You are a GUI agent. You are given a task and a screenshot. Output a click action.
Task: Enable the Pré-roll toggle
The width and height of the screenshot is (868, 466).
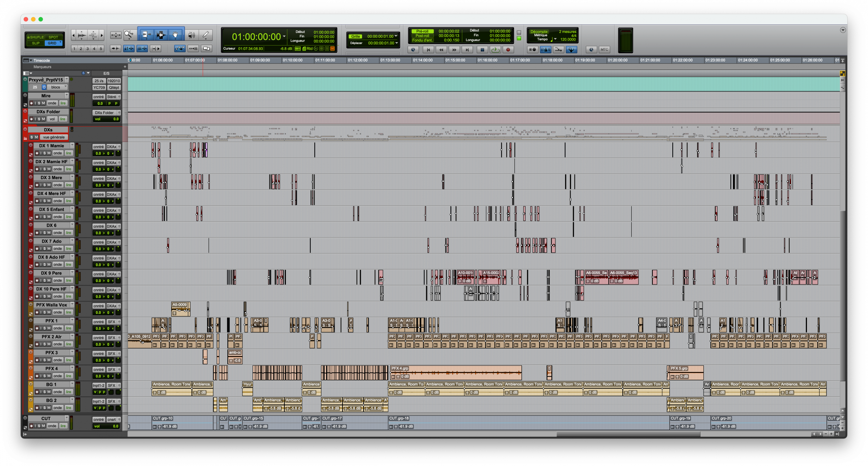pos(422,31)
